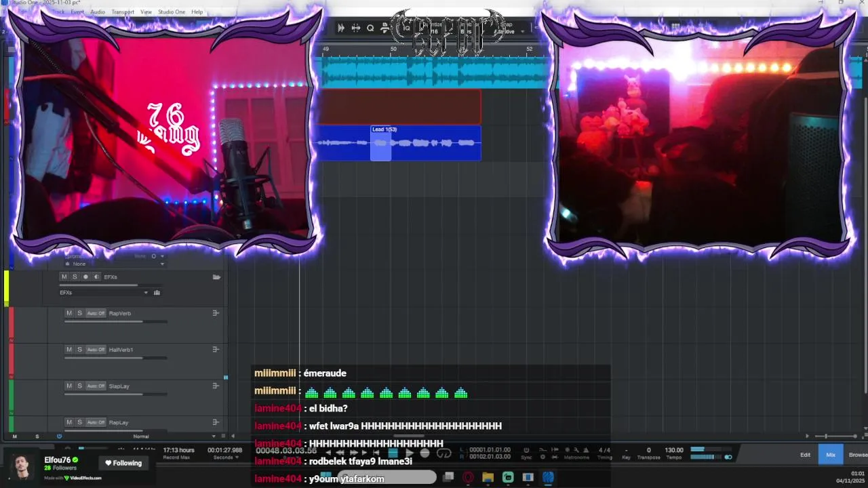Click the return-to-zero transport button

pyautogui.click(x=376, y=453)
